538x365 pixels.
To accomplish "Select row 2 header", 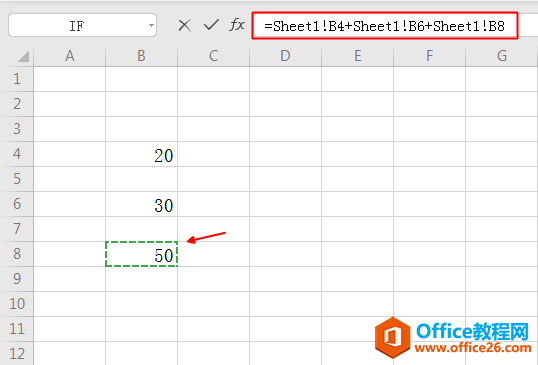I will coord(17,104).
